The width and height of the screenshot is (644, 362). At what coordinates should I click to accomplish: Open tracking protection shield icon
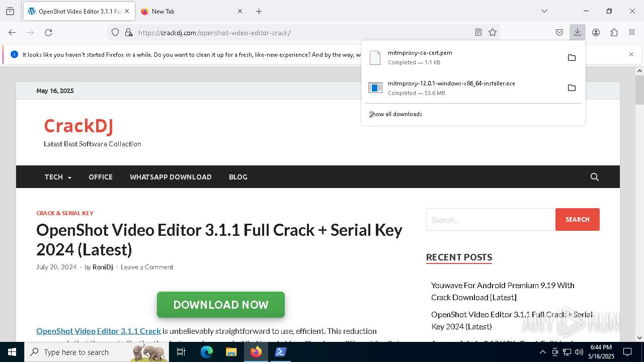click(x=115, y=33)
